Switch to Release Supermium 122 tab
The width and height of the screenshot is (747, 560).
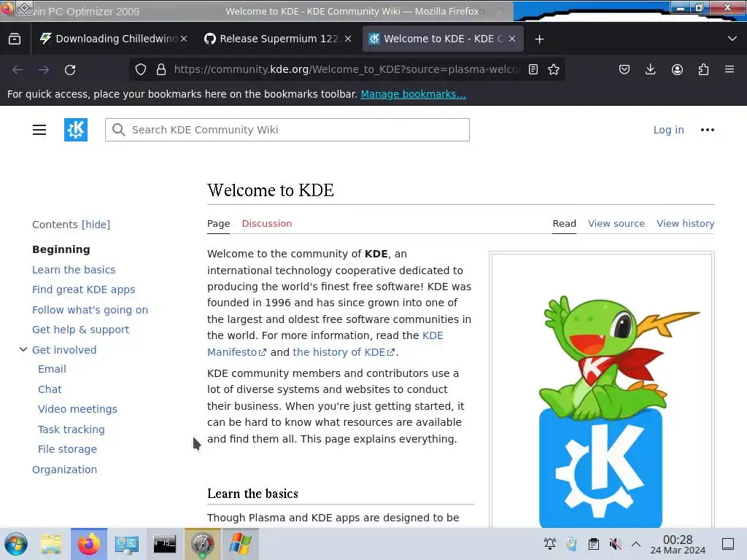click(x=278, y=39)
